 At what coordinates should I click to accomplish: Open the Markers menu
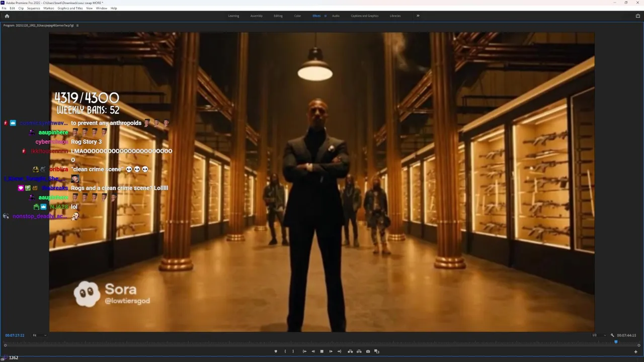pos(49,9)
